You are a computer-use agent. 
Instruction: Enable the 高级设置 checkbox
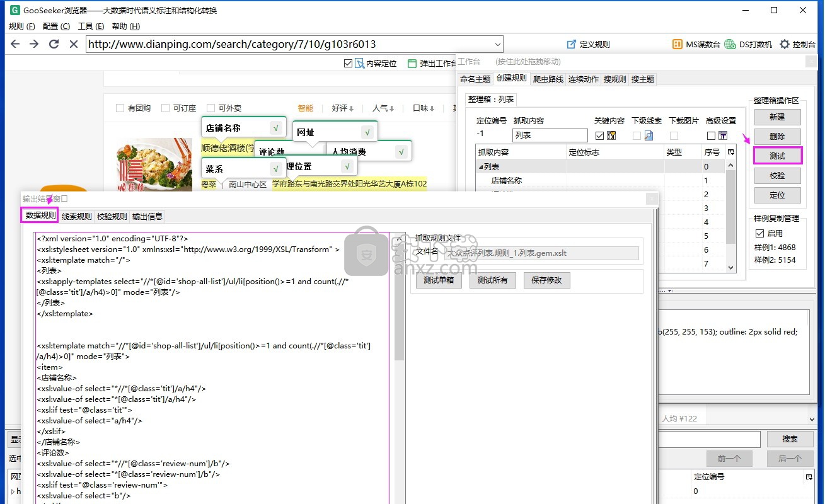pyautogui.click(x=711, y=135)
